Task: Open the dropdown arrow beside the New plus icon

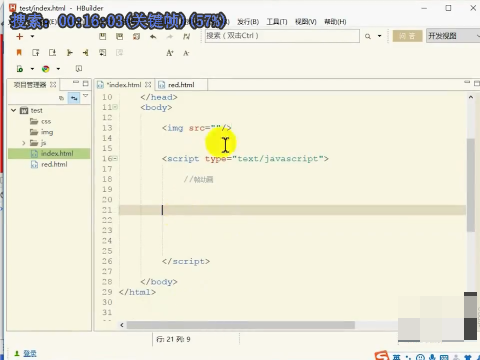Action: point(32,36)
